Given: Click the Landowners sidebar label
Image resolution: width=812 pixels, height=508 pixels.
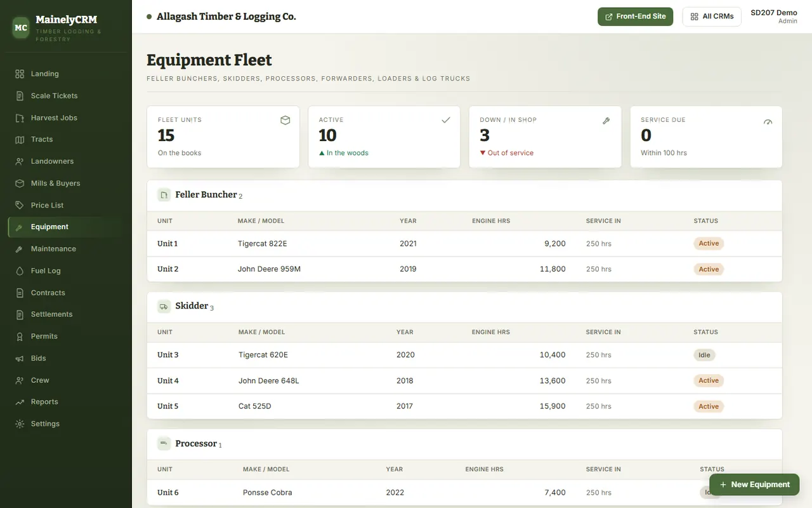Looking at the screenshot, I should pyautogui.click(x=52, y=161).
